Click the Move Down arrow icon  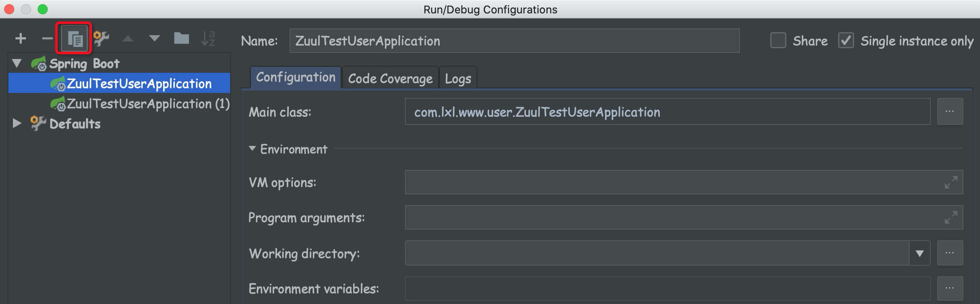click(x=154, y=39)
